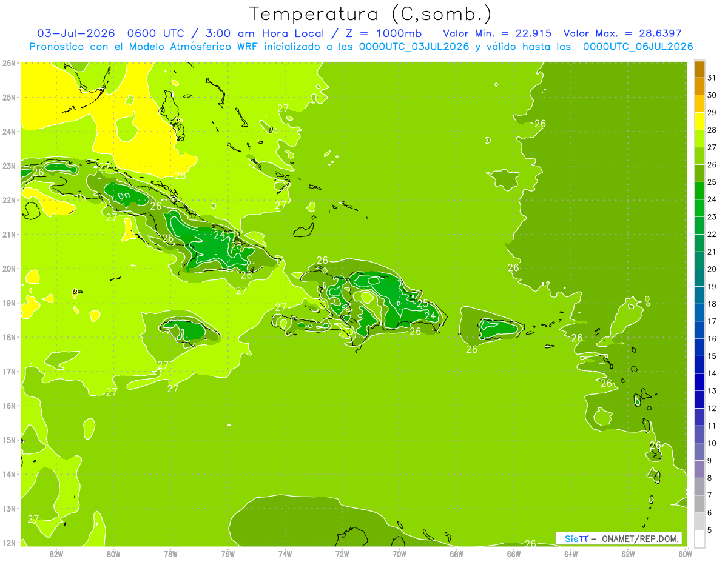The height and width of the screenshot is (562, 728).
Task: Click the '76W' longitude axis label
Action: [227, 554]
